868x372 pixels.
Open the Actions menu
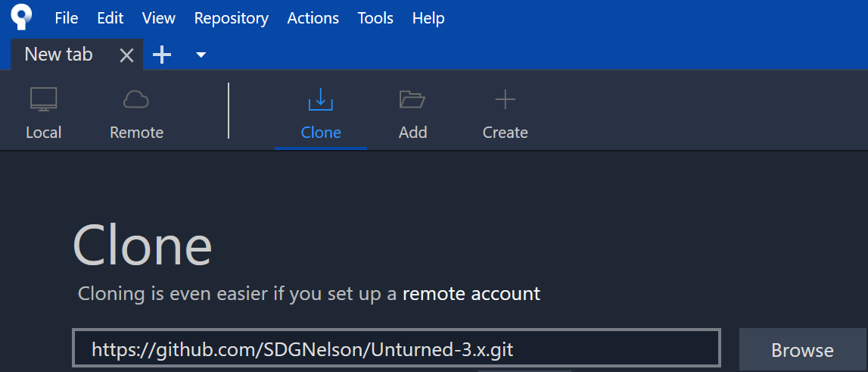pyautogui.click(x=313, y=18)
